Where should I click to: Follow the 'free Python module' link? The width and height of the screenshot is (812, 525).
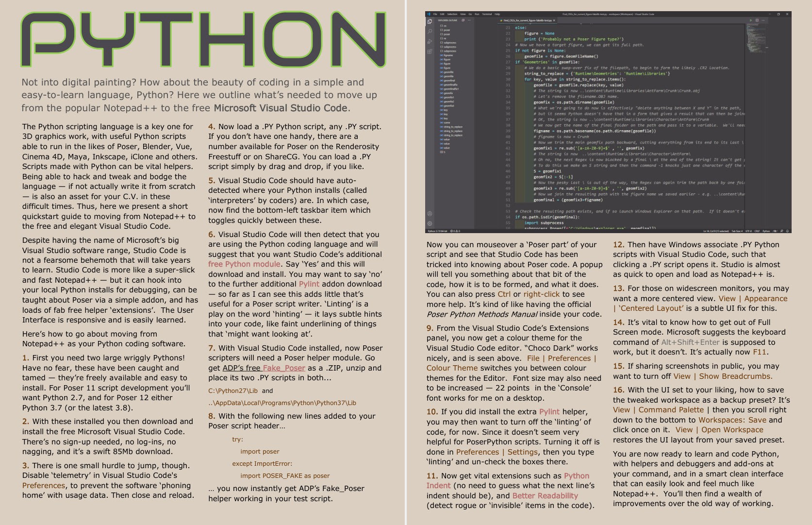click(x=244, y=264)
